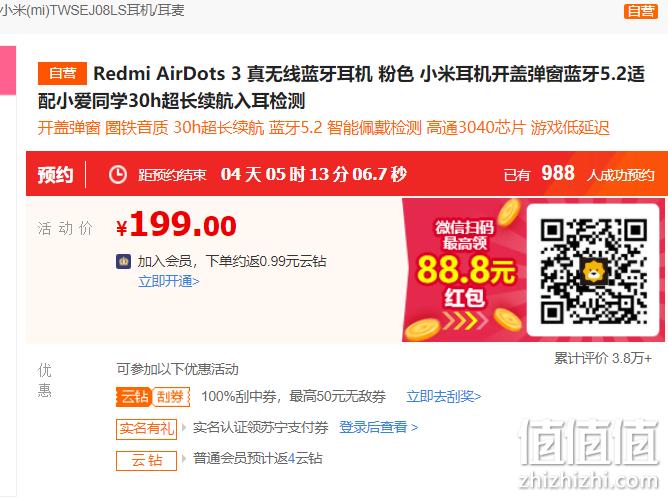Open the 立即去刮奖 link
This screenshot has height=498, width=668.
(443, 397)
